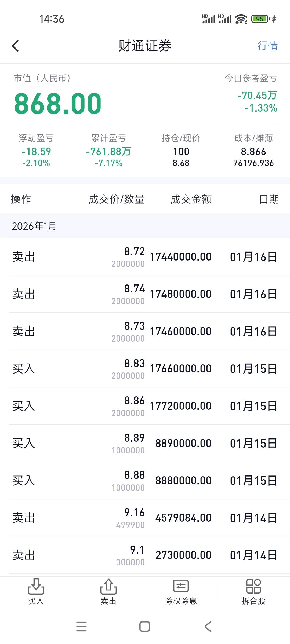This screenshot has height=644, width=290.
Task: Tap the 日期 column header
Action: tap(269, 199)
